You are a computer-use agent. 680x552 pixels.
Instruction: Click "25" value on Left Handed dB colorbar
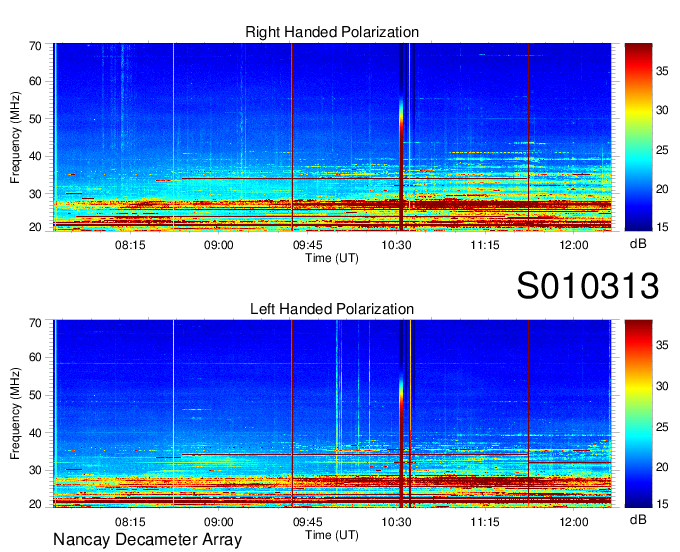(662, 427)
